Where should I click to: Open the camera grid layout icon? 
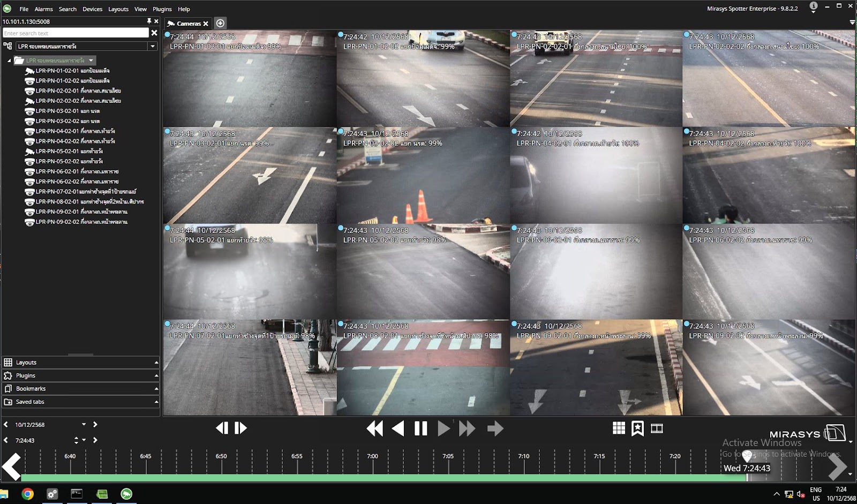point(619,428)
